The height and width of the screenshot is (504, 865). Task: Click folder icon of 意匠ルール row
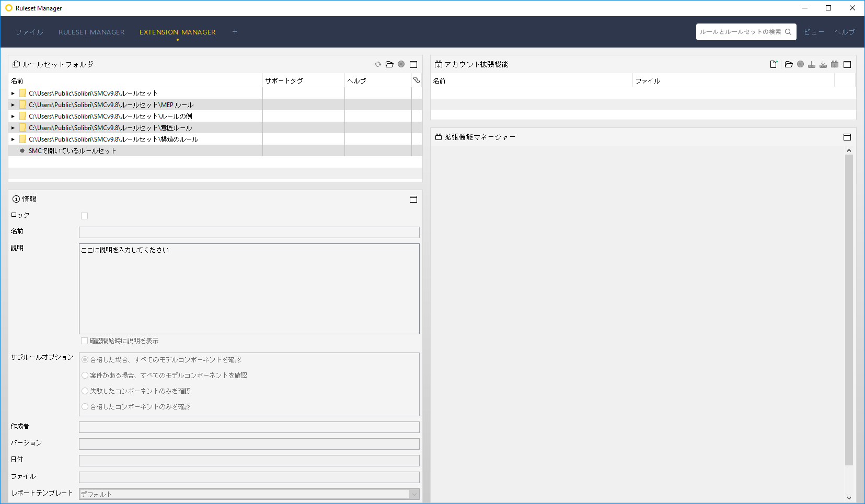pyautogui.click(x=22, y=127)
